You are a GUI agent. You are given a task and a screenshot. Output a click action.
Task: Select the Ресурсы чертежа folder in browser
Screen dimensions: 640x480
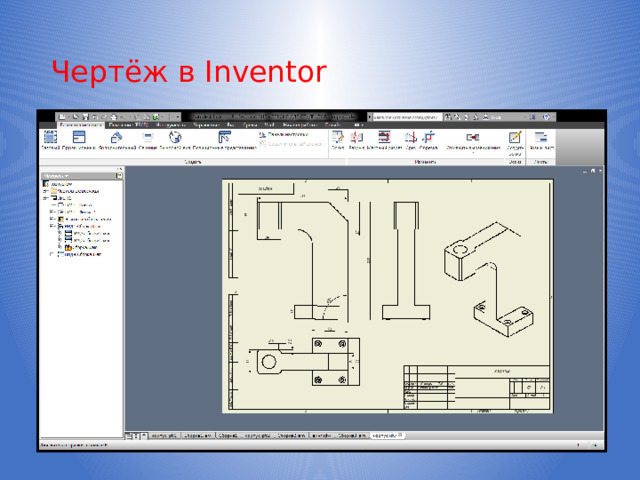click(75, 191)
